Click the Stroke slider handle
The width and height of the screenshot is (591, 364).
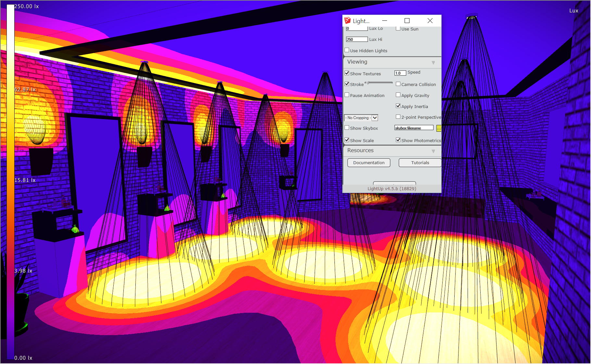click(x=367, y=83)
